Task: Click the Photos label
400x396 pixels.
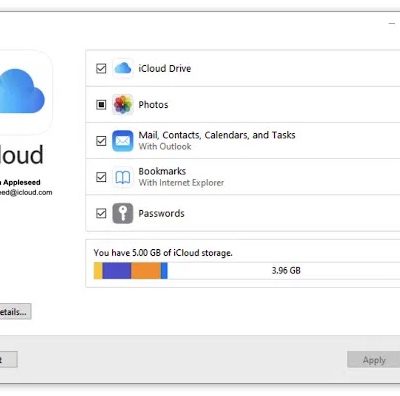Action: pyautogui.click(x=153, y=105)
